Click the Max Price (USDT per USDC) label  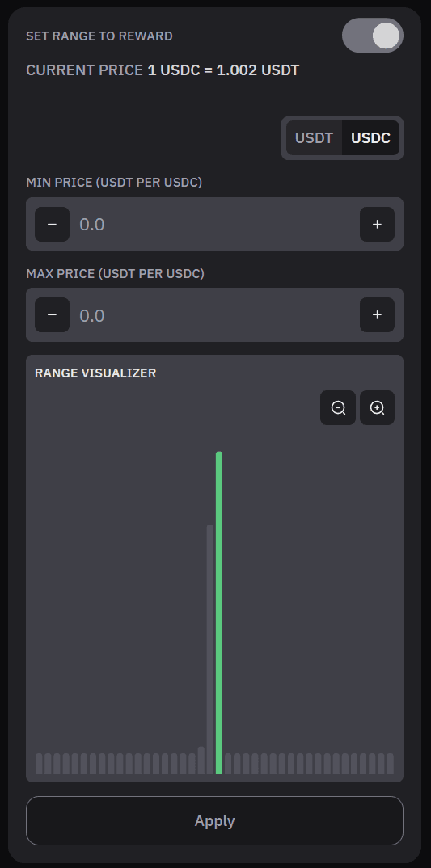(x=115, y=273)
